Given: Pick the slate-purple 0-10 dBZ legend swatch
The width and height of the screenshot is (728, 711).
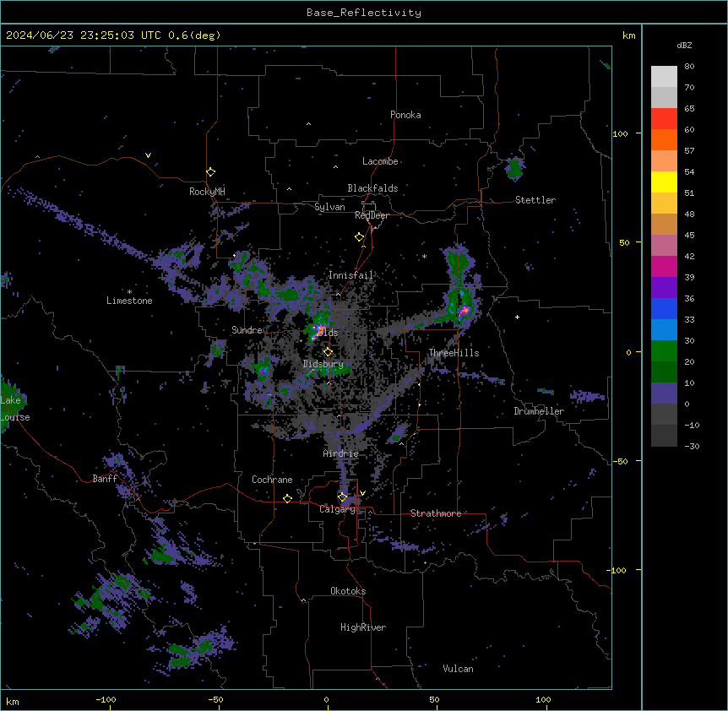Looking at the screenshot, I should 664,393.
